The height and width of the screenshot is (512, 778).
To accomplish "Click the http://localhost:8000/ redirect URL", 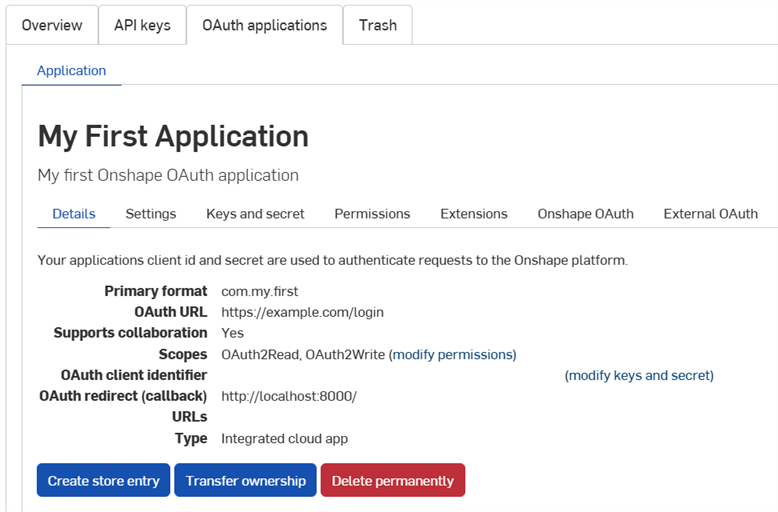I will [289, 396].
